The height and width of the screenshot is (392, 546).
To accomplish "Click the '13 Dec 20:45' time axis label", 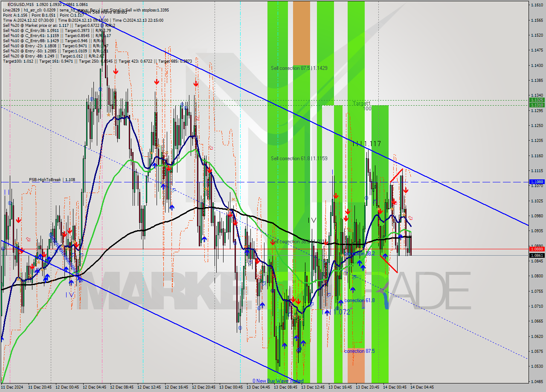I will click(366, 387).
